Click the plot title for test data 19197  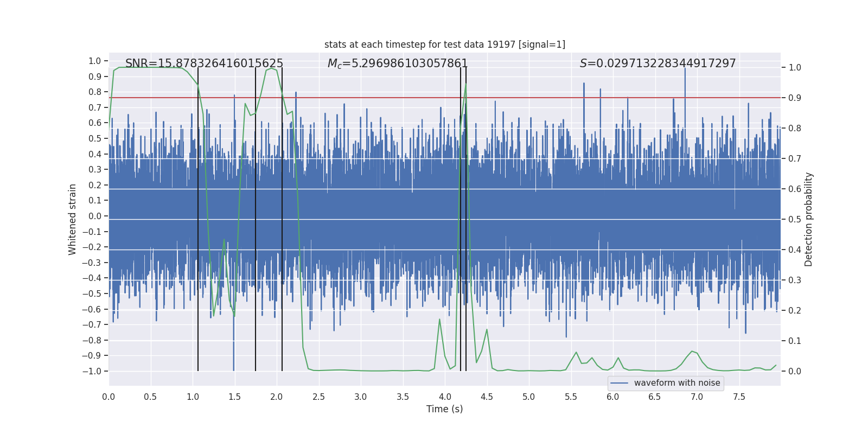pyautogui.click(x=445, y=44)
